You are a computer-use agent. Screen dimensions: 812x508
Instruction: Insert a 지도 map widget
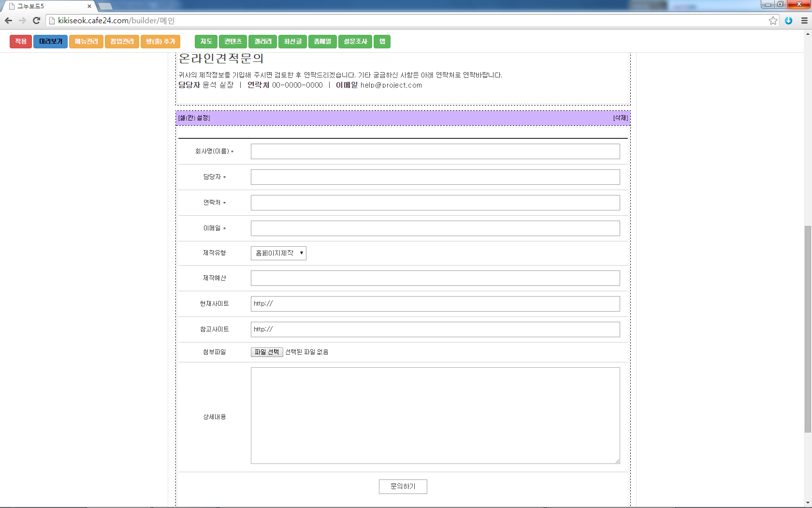pyautogui.click(x=206, y=42)
